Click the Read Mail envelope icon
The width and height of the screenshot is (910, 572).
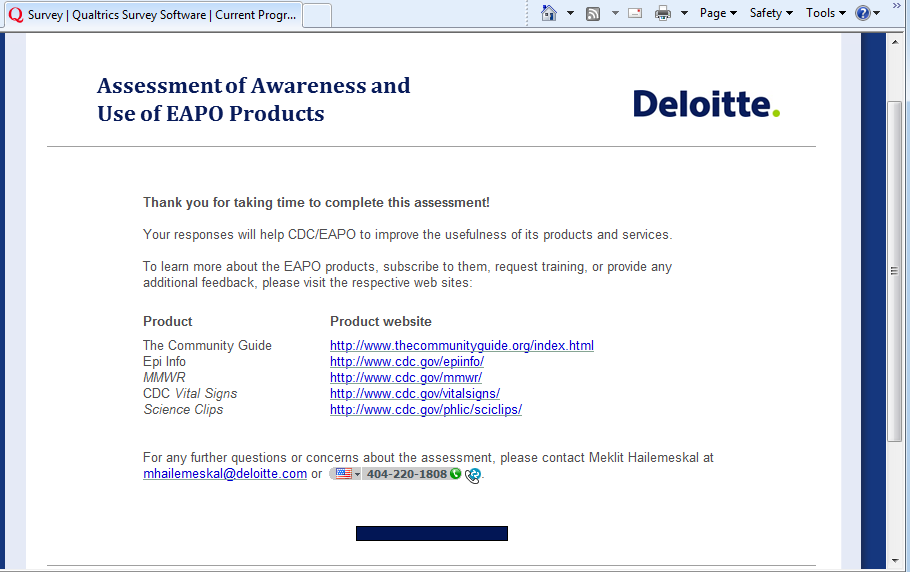(635, 13)
